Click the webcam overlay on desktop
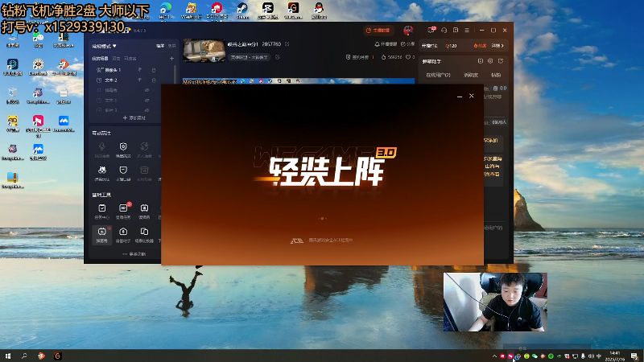The width and height of the screenshot is (644, 362). tap(495, 302)
